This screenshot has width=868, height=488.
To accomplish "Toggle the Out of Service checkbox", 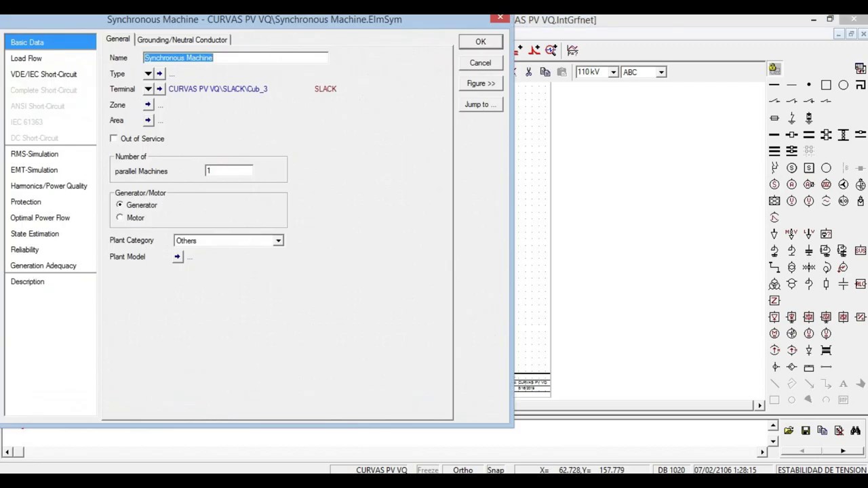I will tap(114, 138).
